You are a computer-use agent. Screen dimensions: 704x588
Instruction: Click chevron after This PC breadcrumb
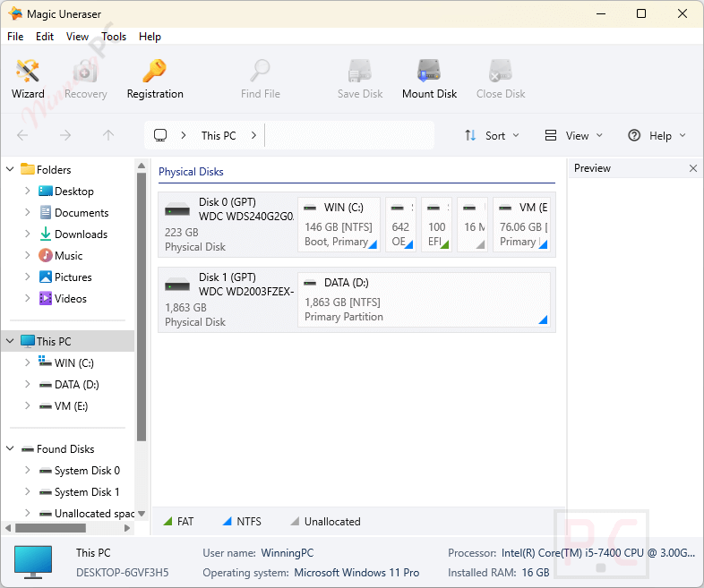253,135
